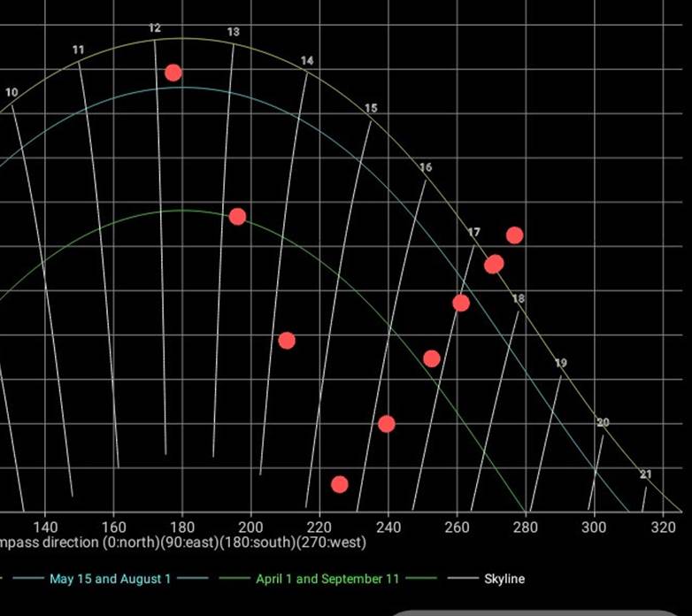Click the red skyline dot above azimuth 210
This screenshot has width=692, height=616.
286,341
